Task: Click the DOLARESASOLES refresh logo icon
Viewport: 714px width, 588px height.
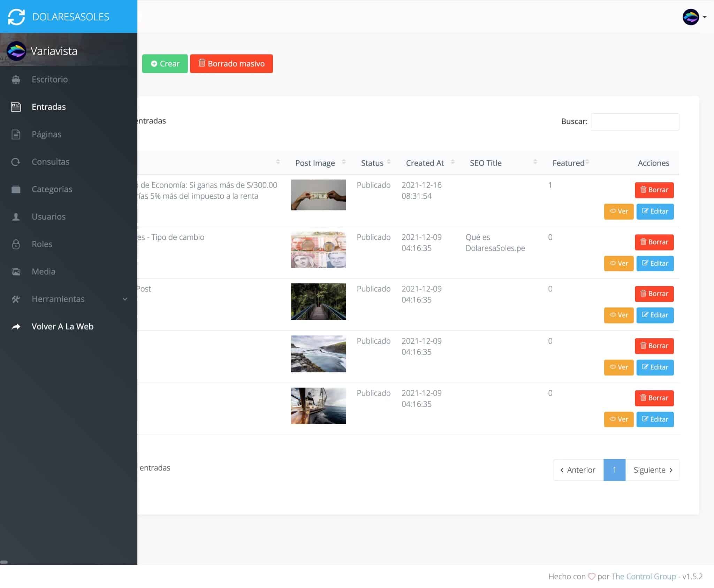Action: point(16,17)
